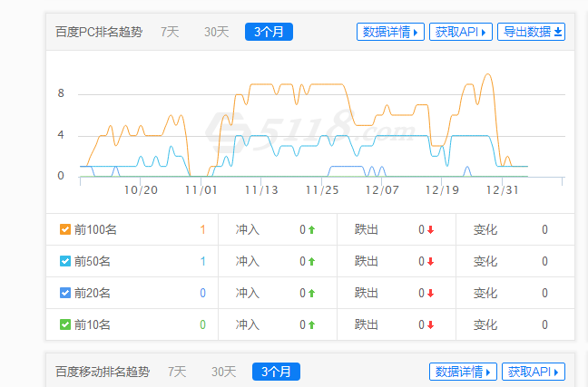This screenshot has width=588, height=387.
Task: Switch PC trend to 7天 tab
Action: (x=170, y=32)
